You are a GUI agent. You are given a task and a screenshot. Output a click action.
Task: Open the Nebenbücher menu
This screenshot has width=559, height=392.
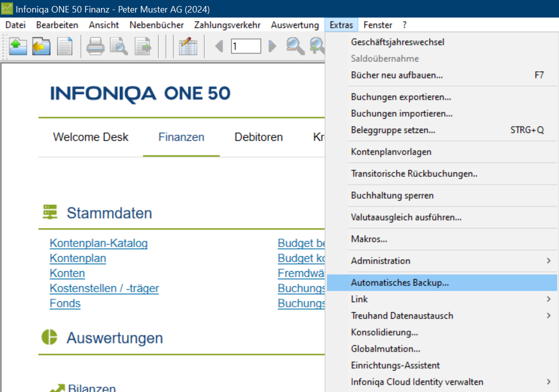[157, 25]
